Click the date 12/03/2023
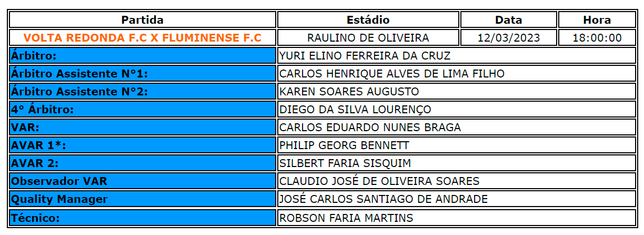This screenshot has width=644, height=235. (x=509, y=38)
